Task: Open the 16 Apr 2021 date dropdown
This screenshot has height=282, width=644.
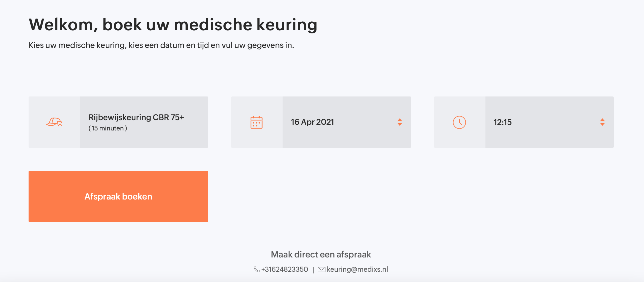Action: [x=347, y=122]
